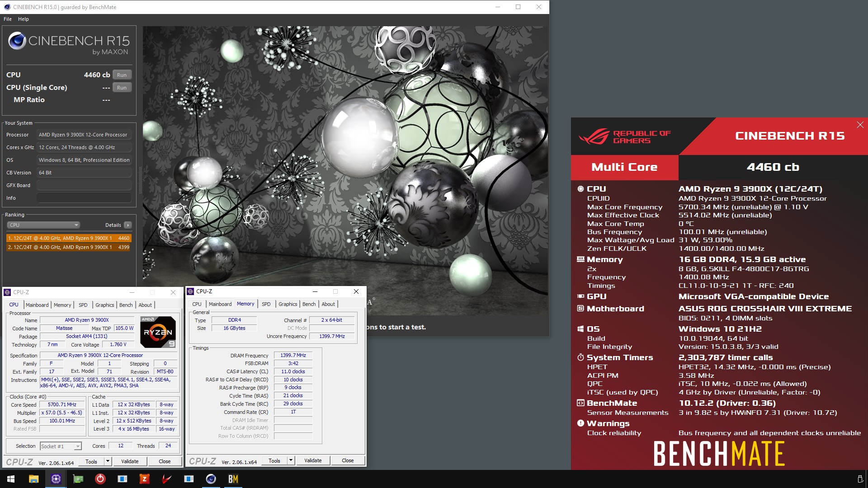This screenshot has width=868, height=488.
Task: Click the GFX Board input field
Action: (84, 185)
